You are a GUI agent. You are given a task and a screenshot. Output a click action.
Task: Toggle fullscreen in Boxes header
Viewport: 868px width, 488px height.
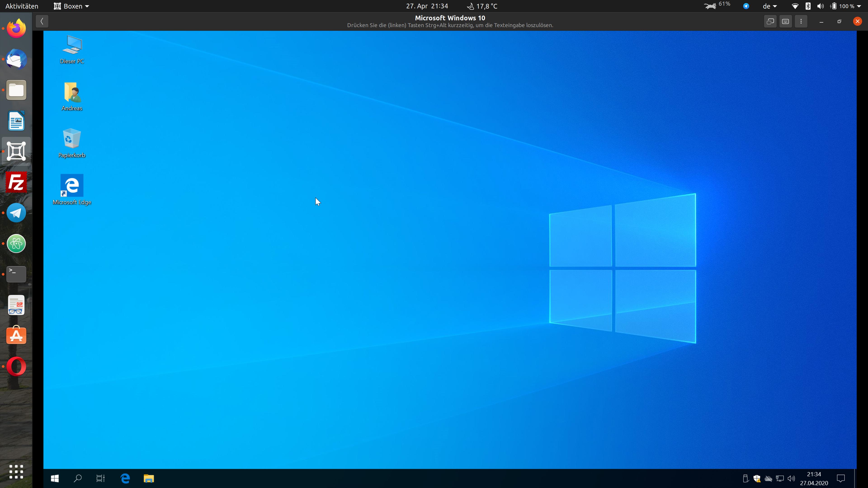(x=770, y=21)
